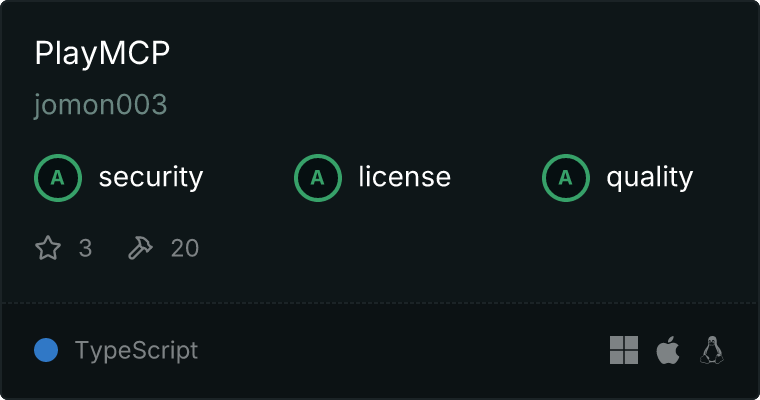Click the dashed divider line of the card
Image resolution: width=760 pixels, height=400 pixels.
pos(380,303)
